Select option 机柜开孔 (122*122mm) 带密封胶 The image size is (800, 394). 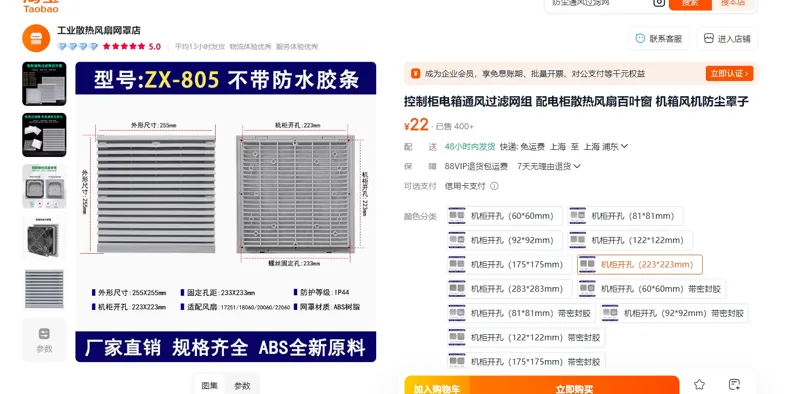pos(526,337)
